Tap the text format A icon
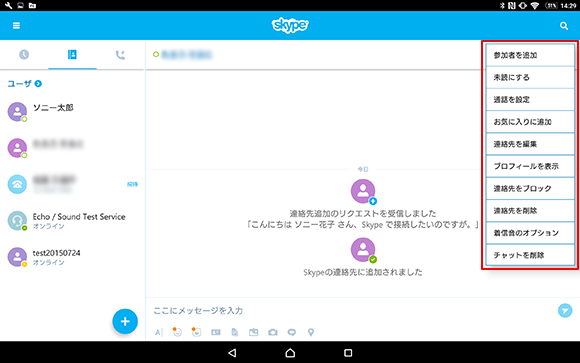The width and height of the screenshot is (580, 363). click(x=159, y=332)
